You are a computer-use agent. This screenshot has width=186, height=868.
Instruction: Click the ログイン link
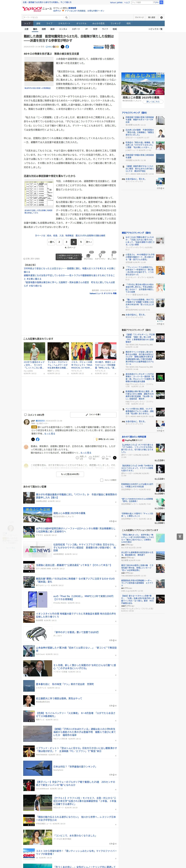point(57,11)
